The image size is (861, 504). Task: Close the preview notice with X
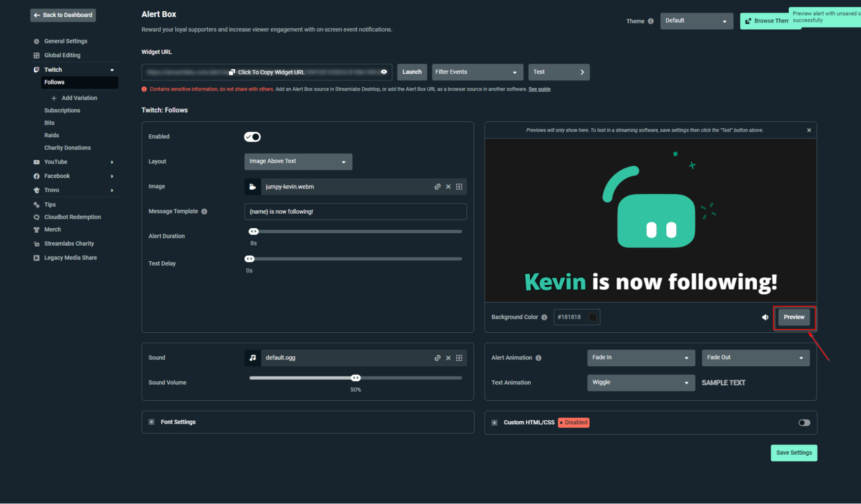[808, 130]
